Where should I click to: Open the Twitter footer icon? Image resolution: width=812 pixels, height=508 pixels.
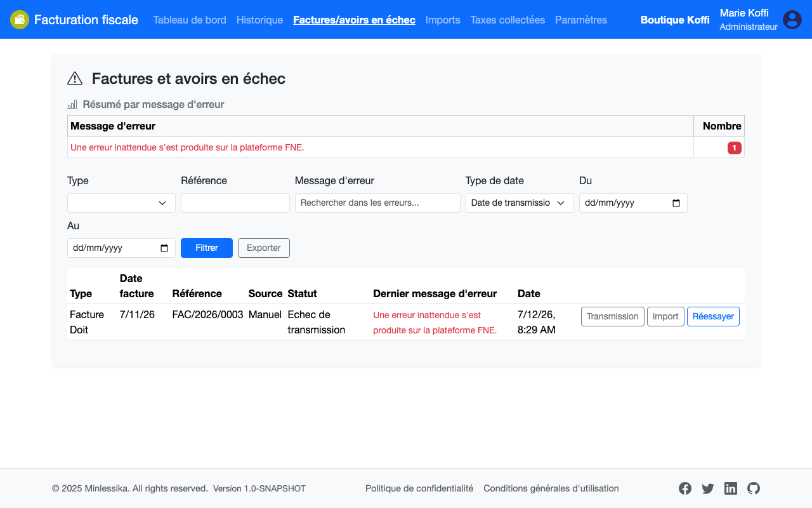(x=708, y=488)
